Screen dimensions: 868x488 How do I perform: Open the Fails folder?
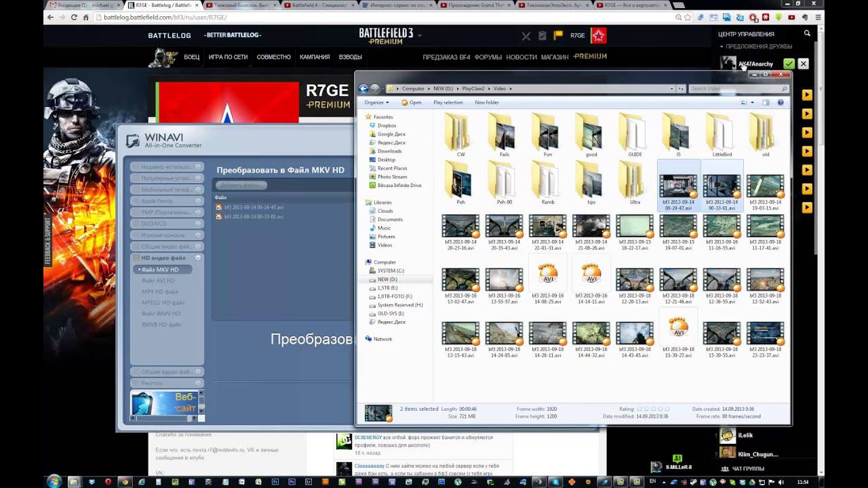tap(504, 135)
